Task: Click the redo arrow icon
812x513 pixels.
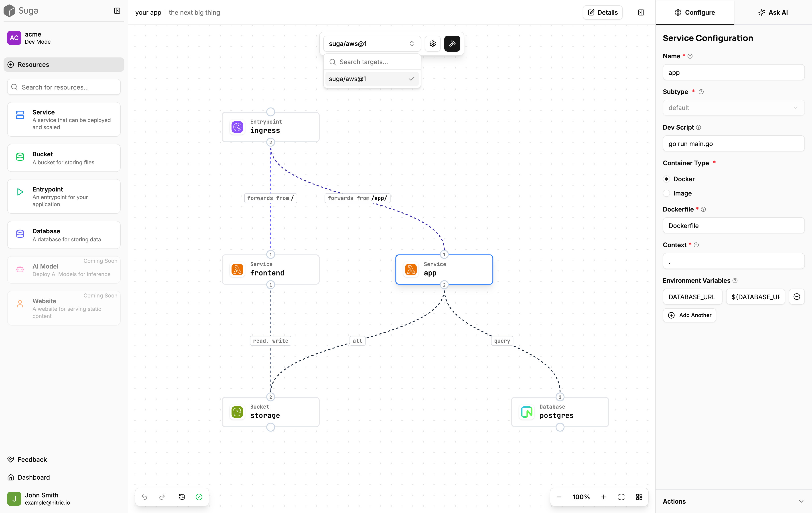Action: coord(162,497)
